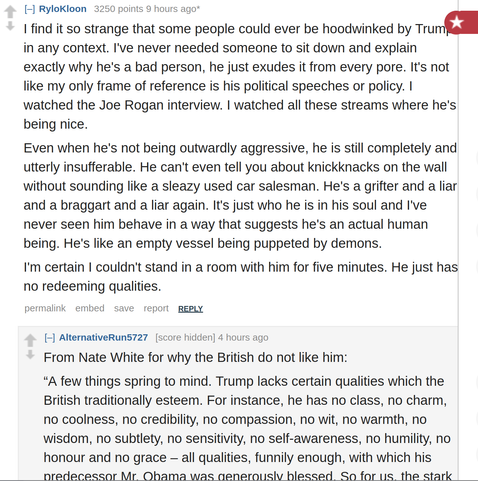Viewport: 478px width, 481px height.
Task: Click the '4 hours ago' timestamp
Action: [x=243, y=337]
